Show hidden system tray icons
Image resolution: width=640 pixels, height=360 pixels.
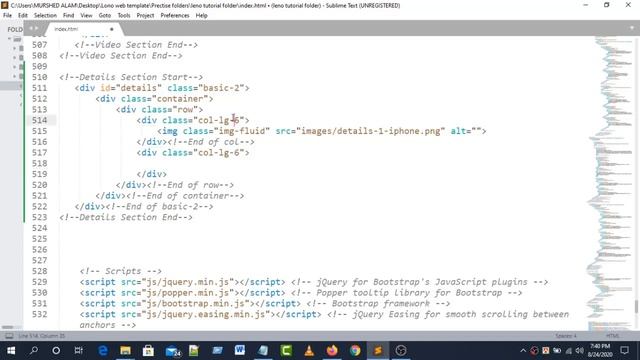point(523,351)
